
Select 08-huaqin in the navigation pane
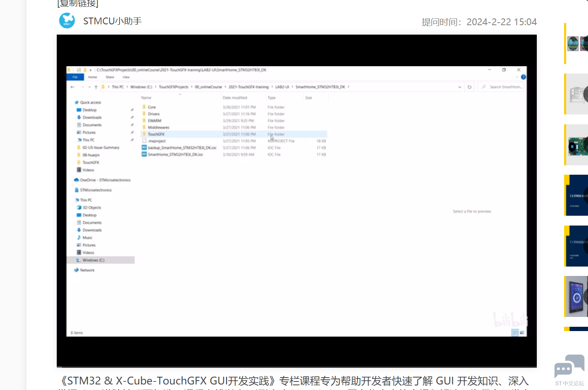[x=91, y=155]
